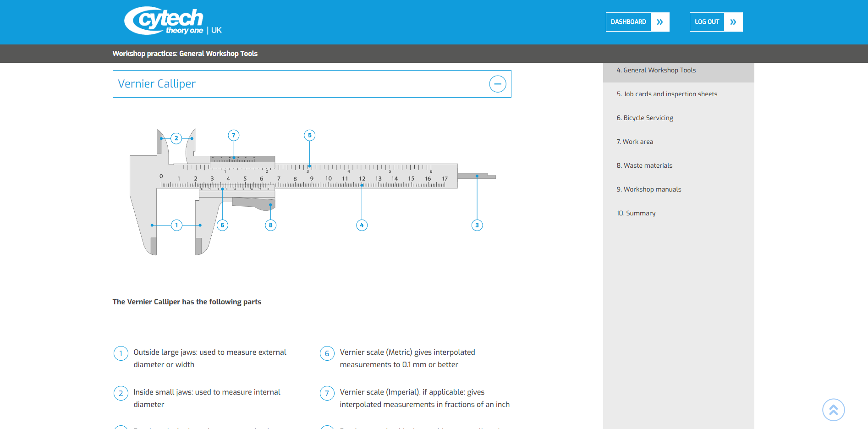
Task: Select diagram marker 2 near inside jaws
Action: [x=176, y=138]
